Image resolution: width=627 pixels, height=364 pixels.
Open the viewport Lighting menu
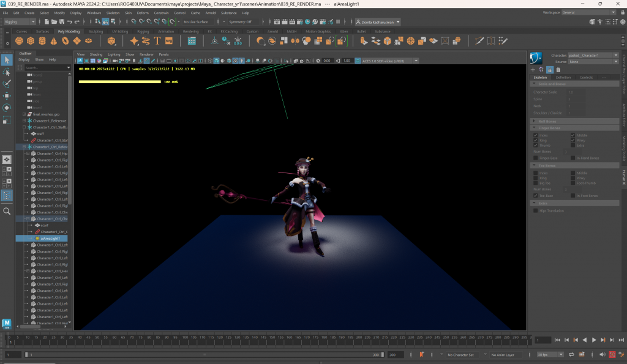point(114,54)
